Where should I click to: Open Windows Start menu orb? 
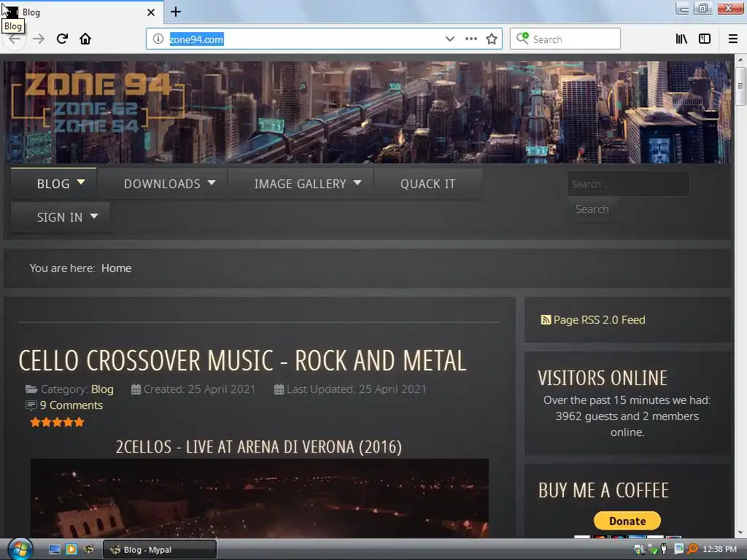pyautogui.click(x=20, y=549)
